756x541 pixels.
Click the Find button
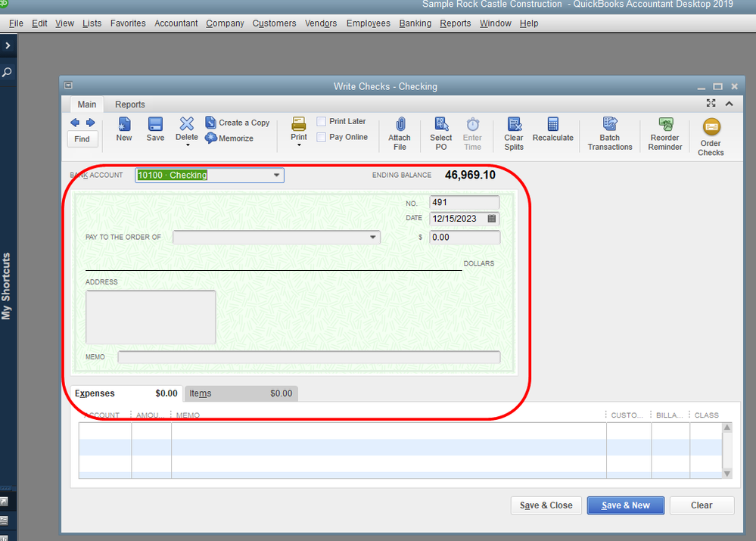[x=82, y=139]
